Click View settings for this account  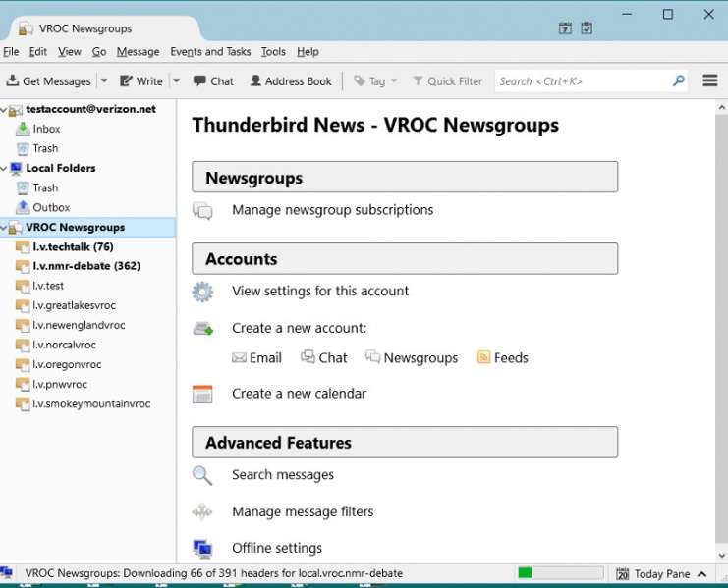click(x=320, y=291)
